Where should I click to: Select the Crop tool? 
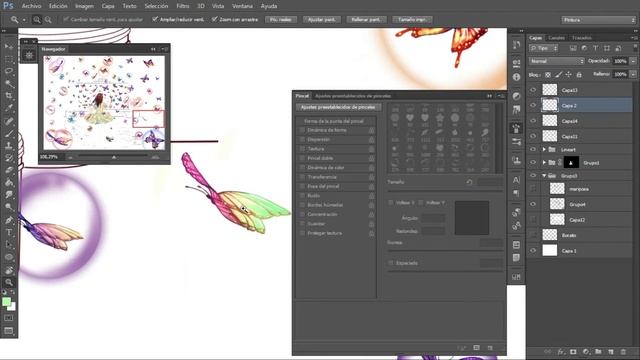point(9,96)
